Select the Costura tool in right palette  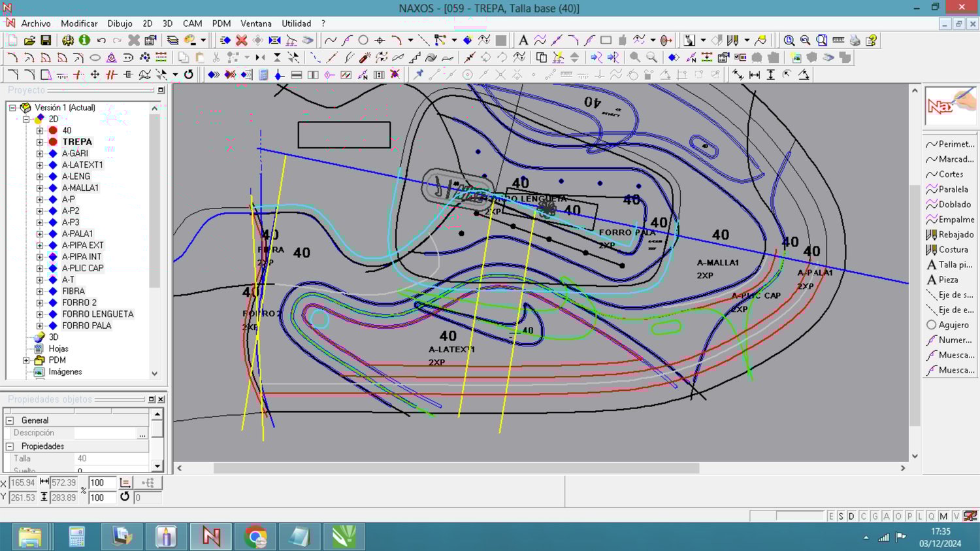click(951, 250)
